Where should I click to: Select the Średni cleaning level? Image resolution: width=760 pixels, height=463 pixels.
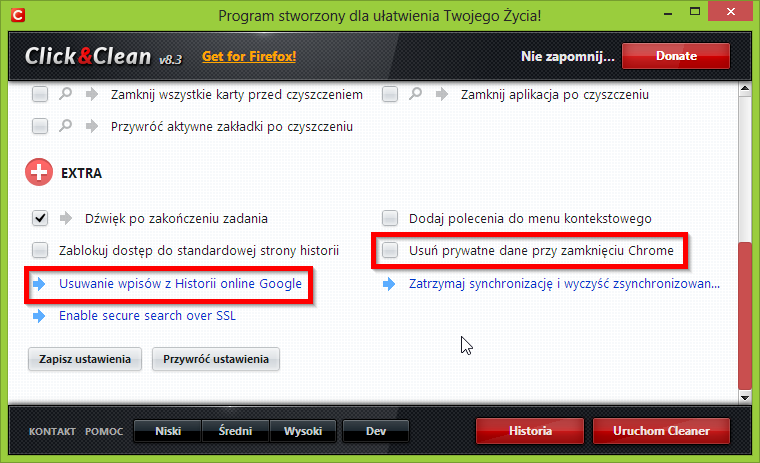pos(235,431)
